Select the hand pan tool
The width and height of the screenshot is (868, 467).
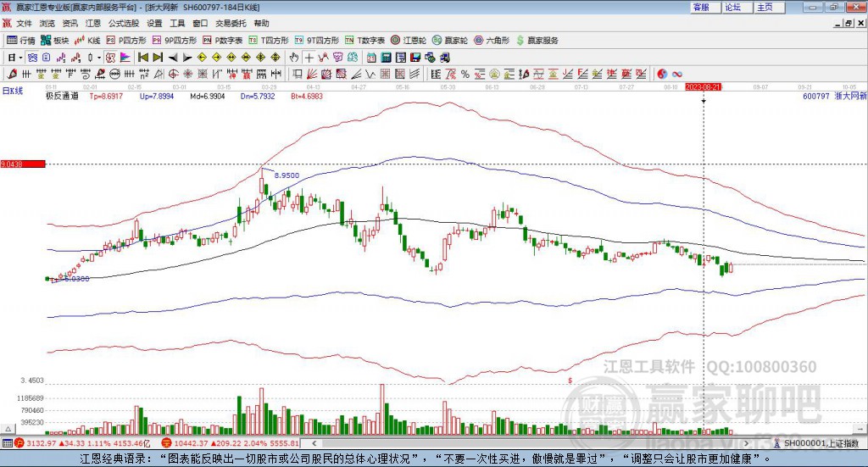point(293,57)
